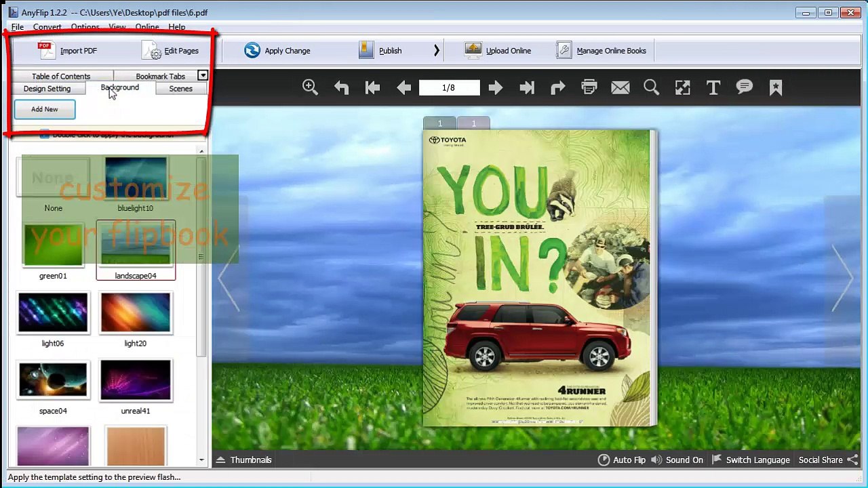Select the purple background thumbnail at bottom
The image size is (868, 488).
tap(53, 446)
